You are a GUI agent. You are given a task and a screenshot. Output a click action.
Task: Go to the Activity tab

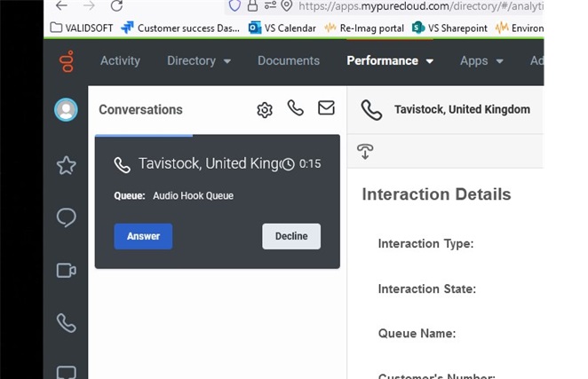pos(120,61)
